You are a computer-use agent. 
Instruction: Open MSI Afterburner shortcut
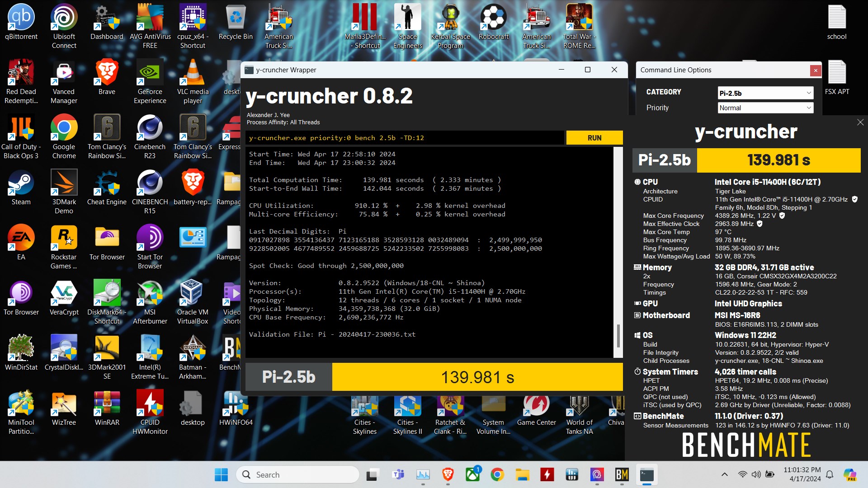(x=150, y=302)
